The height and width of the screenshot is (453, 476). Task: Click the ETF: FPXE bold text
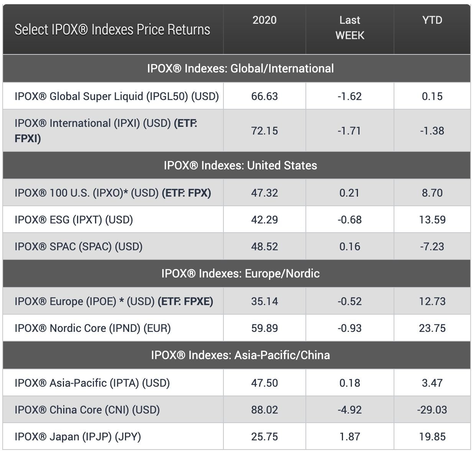[185, 301]
